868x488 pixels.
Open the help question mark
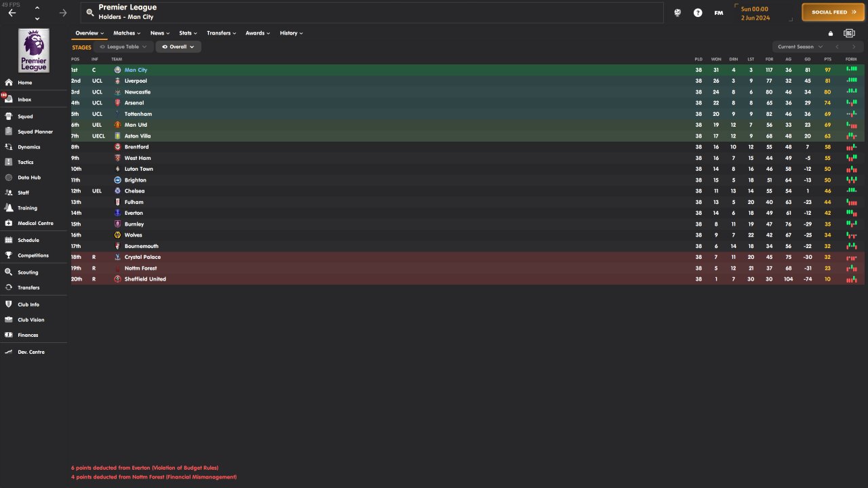(698, 12)
